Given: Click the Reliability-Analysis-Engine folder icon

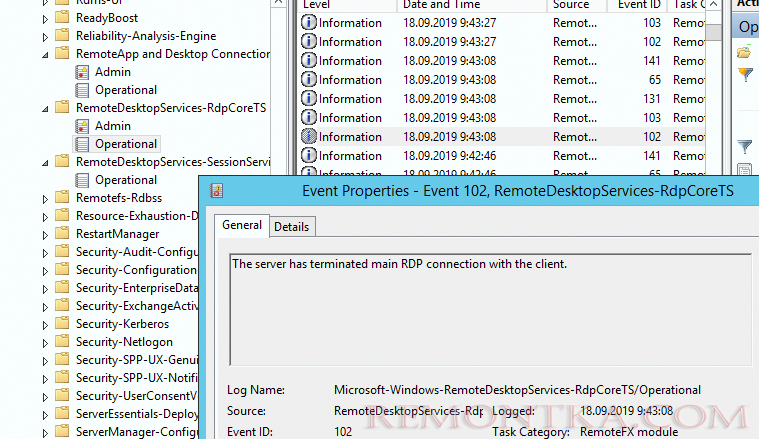Looking at the screenshot, I should click(x=62, y=36).
